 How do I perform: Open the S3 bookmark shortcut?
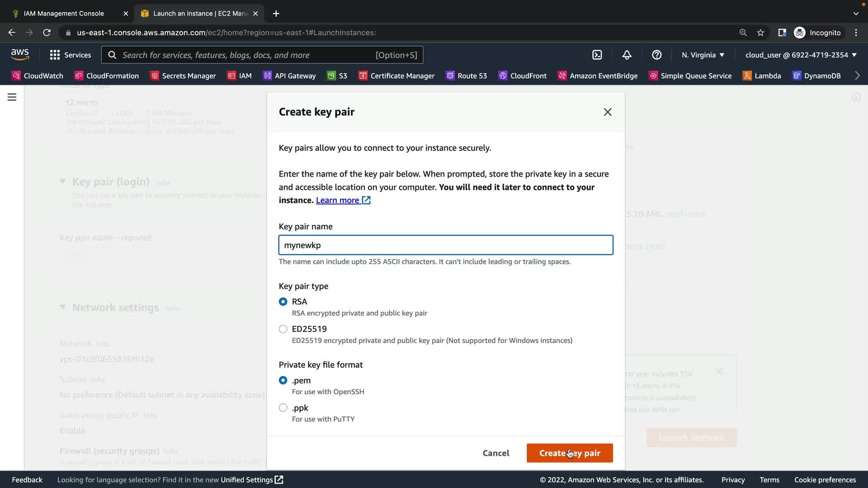coord(337,75)
